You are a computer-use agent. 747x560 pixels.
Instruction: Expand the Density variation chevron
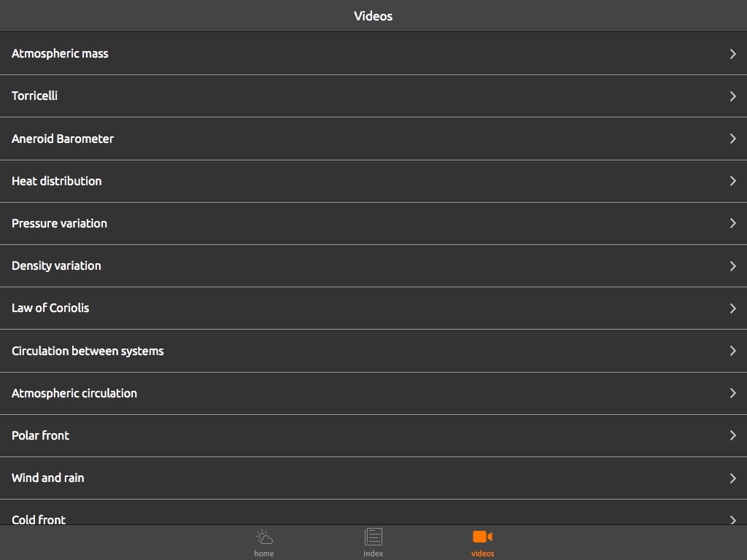pos(732,265)
